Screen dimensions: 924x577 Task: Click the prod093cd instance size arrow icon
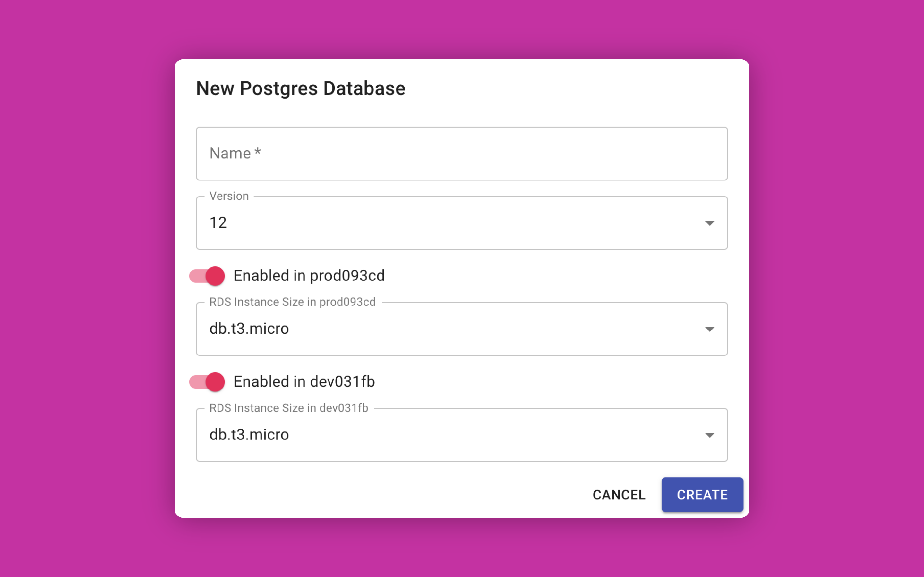(x=709, y=329)
